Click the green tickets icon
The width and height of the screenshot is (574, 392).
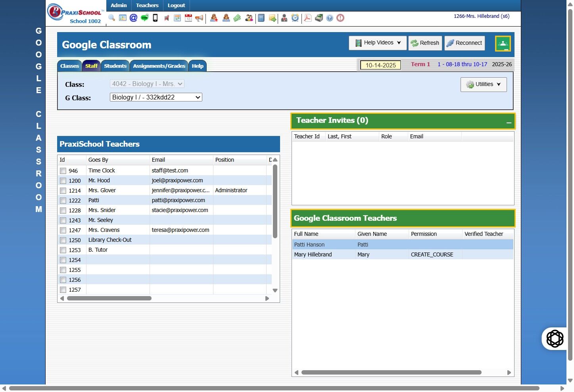coord(237,18)
